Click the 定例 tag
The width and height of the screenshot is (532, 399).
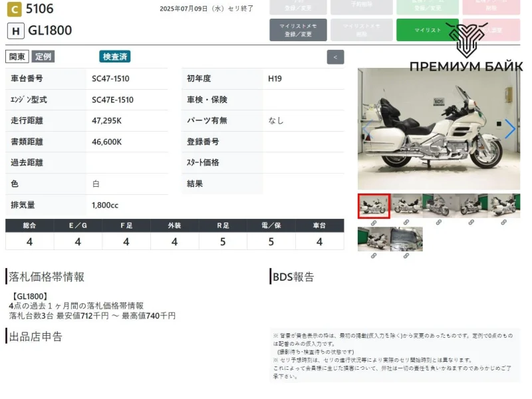point(43,57)
